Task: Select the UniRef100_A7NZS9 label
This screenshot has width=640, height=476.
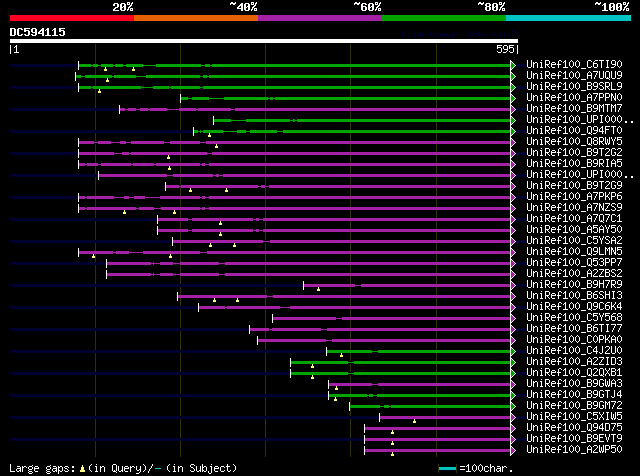Action: point(574,208)
